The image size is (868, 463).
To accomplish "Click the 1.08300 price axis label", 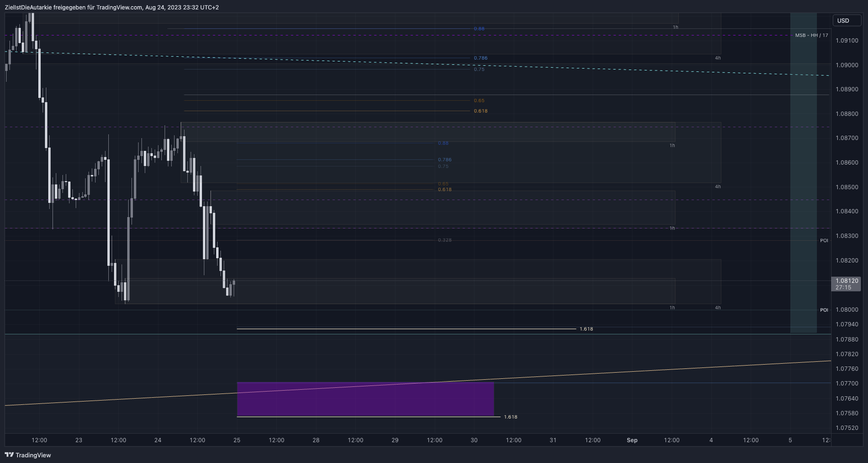I will pos(847,236).
